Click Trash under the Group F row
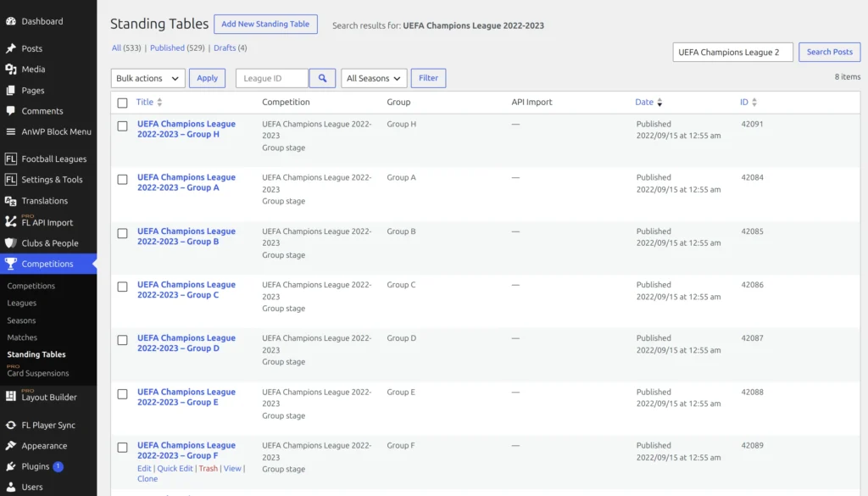 click(209, 468)
